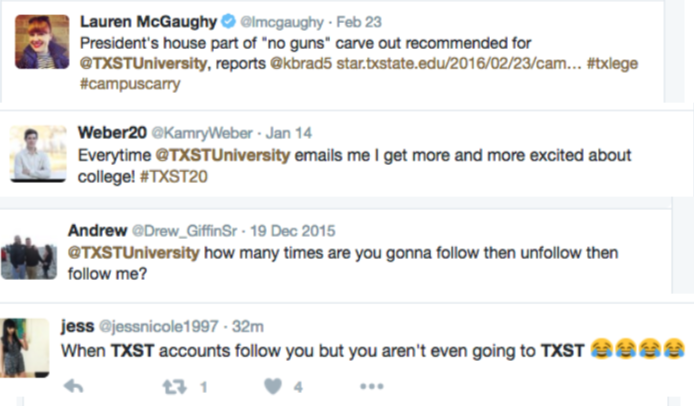Click Andrew's group photo avatar
This screenshot has width=694, height=406.
point(29,258)
